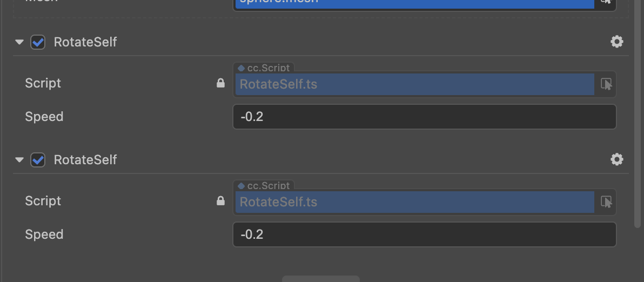Click cc.Script type tag on second script field

[x=265, y=186]
